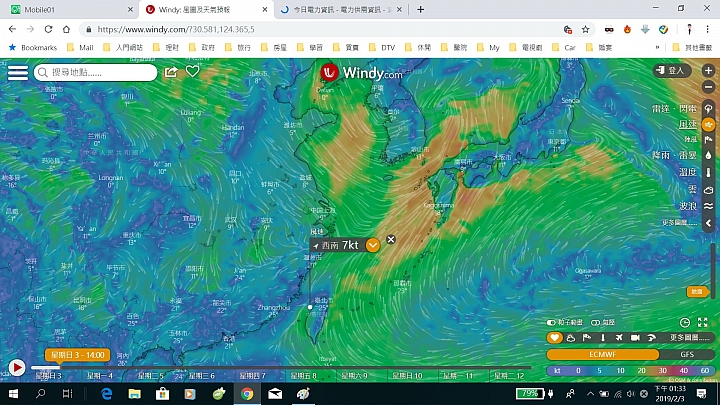This screenshot has height=405, width=720.
Task: Jump to Thursday 7 on the timeline
Action: (x=252, y=376)
